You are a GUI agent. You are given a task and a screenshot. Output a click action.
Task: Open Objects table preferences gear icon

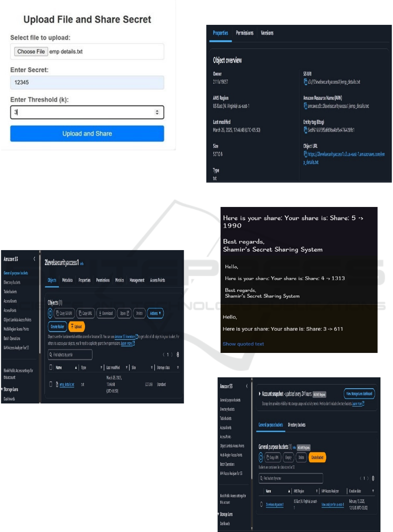click(x=178, y=355)
